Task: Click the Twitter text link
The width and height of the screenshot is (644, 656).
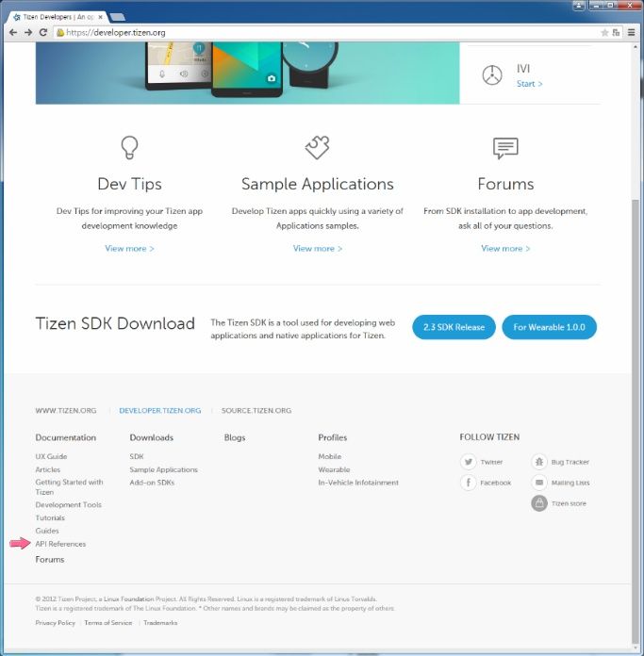Action: pos(491,462)
